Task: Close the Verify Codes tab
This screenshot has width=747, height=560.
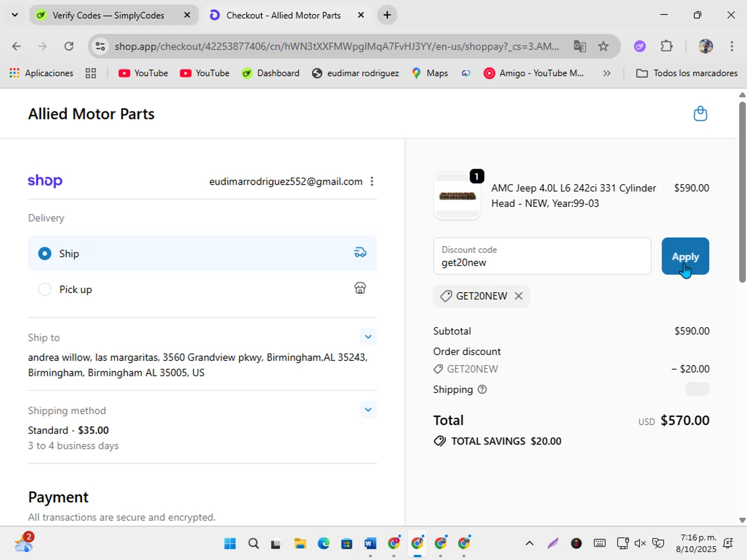Action: 187,15
